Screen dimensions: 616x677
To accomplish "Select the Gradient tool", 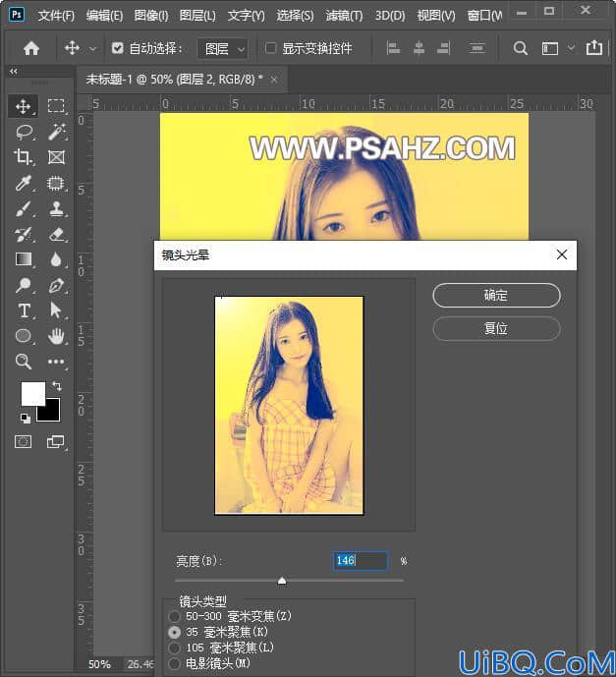I will tap(24, 259).
